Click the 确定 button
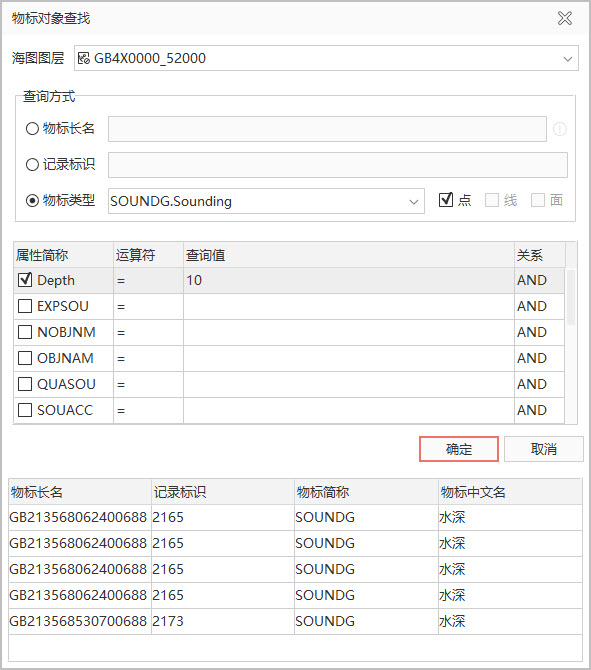This screenshot has width=591, height=670. pyautogui.click(x=459, y=449)
